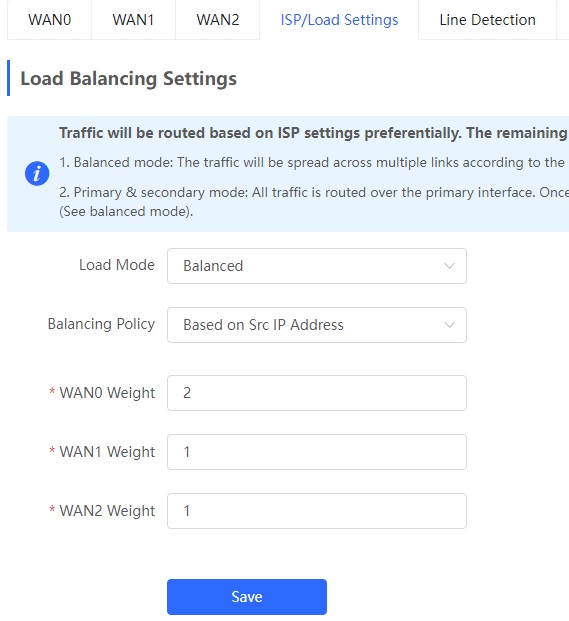Open the WAN0 tab
Screen dimensions: 569x621
pos(49,20)
